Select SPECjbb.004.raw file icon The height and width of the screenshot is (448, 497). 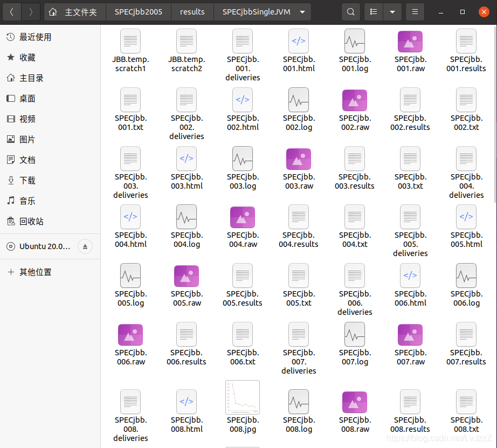click(x=243, y=217)
